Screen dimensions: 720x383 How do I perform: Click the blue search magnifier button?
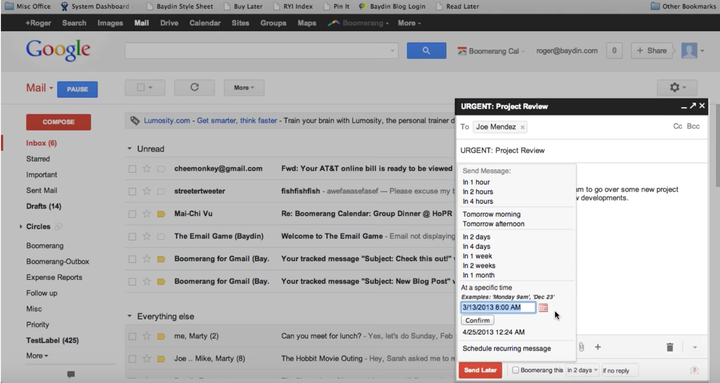point(426,51)
